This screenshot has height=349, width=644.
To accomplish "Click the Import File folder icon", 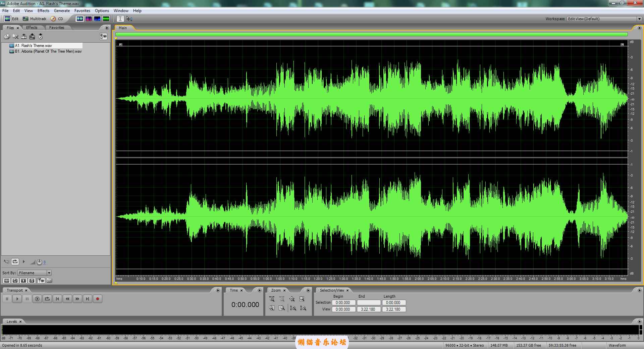I will [7, 37].
